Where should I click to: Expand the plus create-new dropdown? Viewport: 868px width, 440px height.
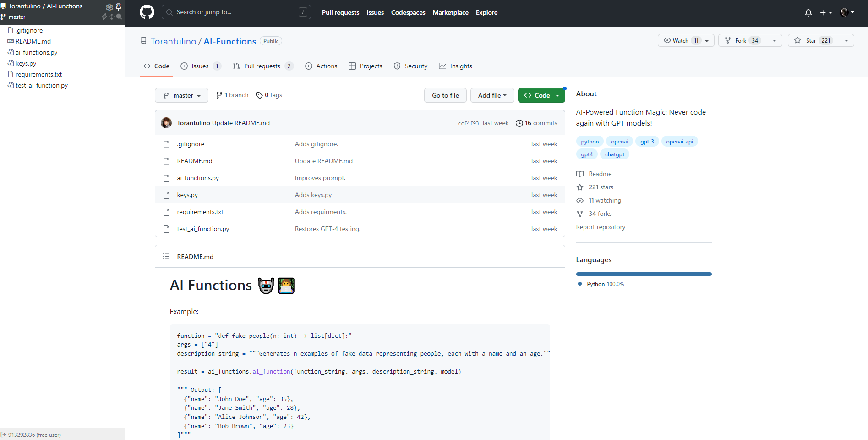[826, 12]
